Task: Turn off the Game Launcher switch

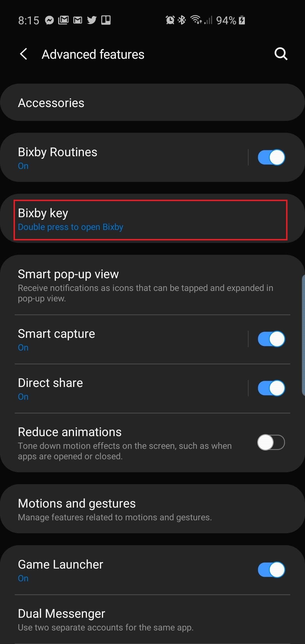Action: click(271, 570)
